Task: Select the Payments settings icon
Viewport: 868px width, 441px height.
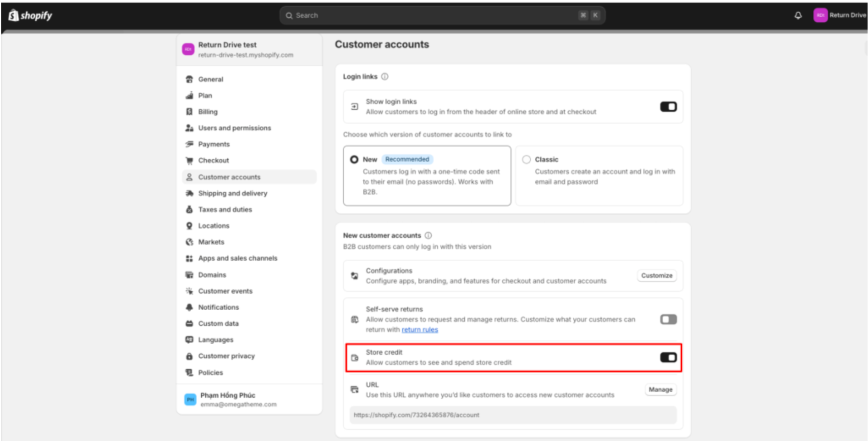Action: tap(189, 144)
